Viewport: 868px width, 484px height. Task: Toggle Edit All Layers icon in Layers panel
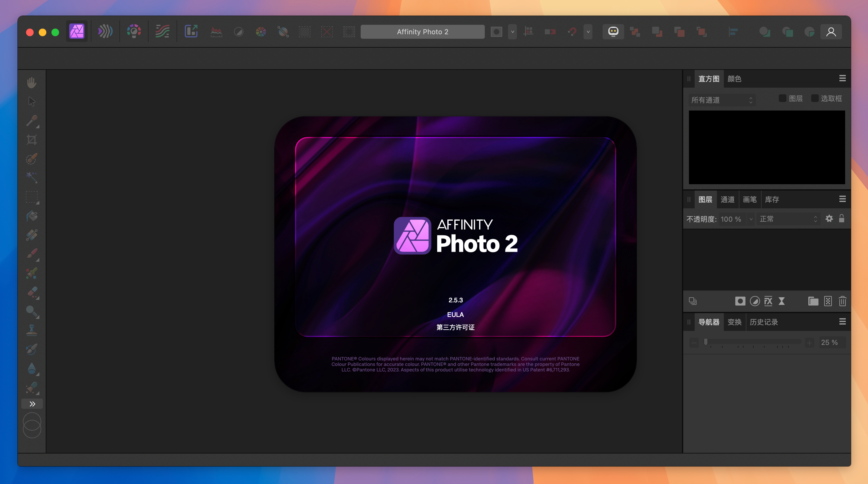(693, 301)
